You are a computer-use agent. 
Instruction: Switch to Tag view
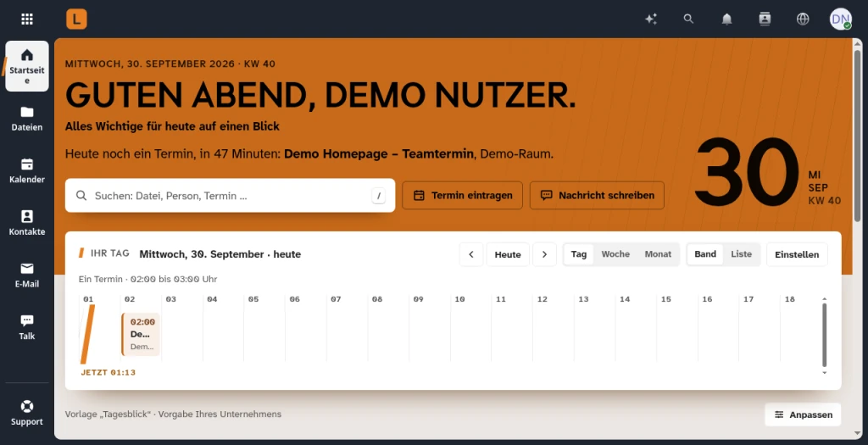[578, 254]
